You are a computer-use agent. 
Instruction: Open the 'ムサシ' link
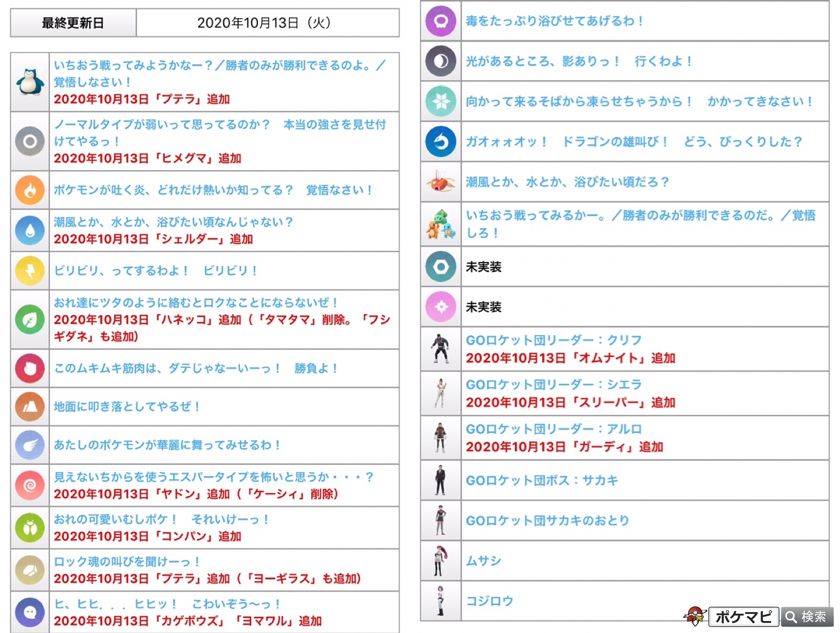pos(484,561)
